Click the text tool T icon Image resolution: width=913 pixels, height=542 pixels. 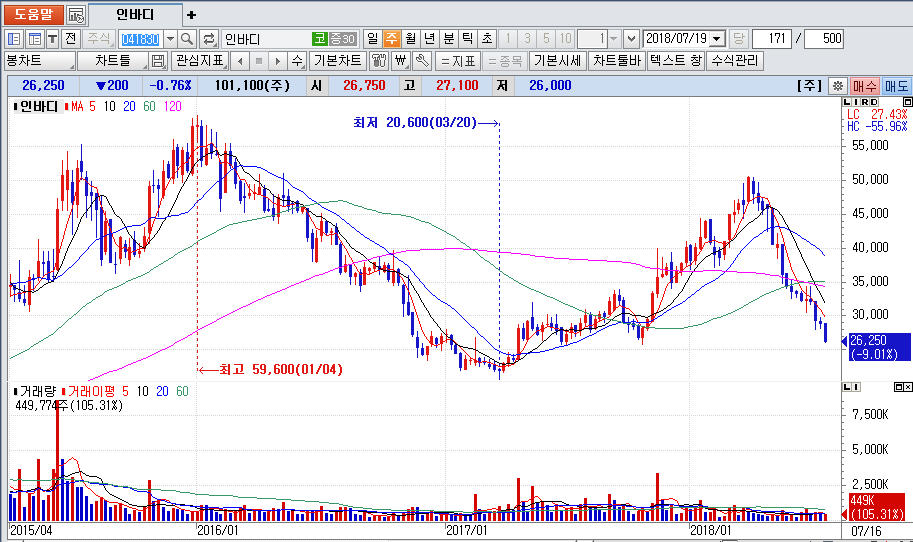click(x=52, y=39)
